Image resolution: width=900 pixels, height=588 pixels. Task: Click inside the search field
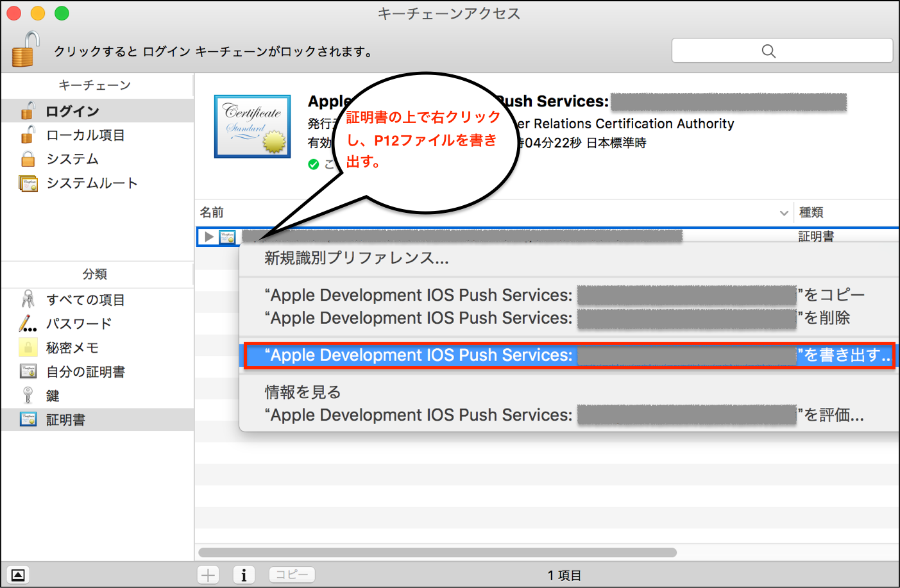click(x=782, y=50)
